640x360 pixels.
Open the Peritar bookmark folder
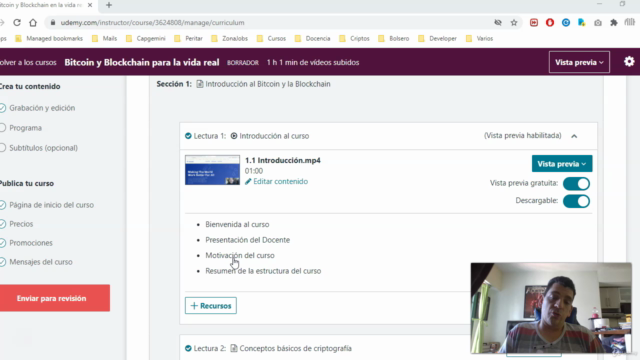[x=188, y=38]
